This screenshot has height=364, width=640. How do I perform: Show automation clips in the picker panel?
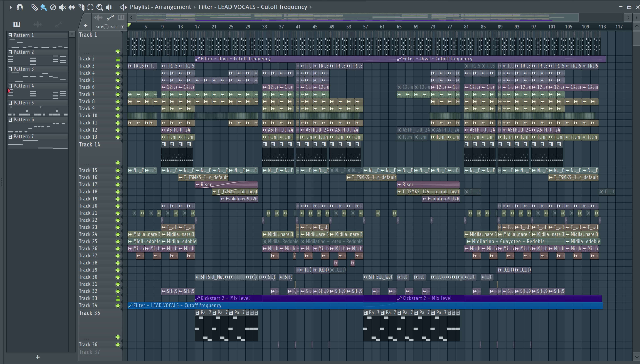coord(59,24)
